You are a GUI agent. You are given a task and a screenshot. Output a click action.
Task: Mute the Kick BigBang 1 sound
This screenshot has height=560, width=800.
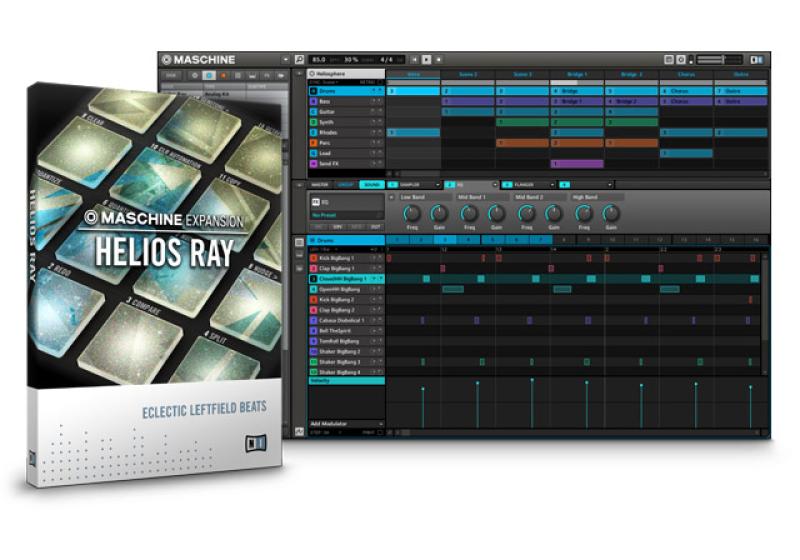[373, 259]
